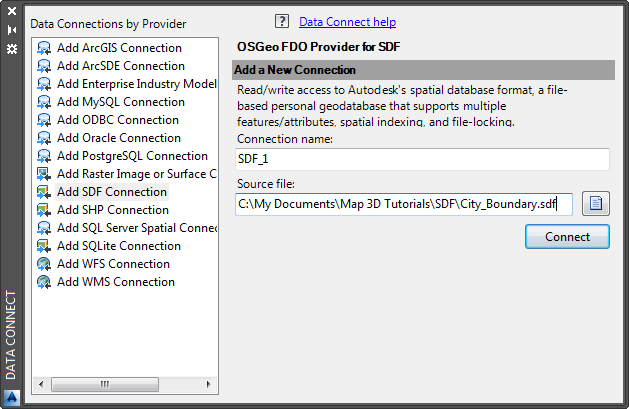Select Add Raster Image or Surface Connection
The width and height of the screenshot is (629, 409).
click(x=136, y=174)
